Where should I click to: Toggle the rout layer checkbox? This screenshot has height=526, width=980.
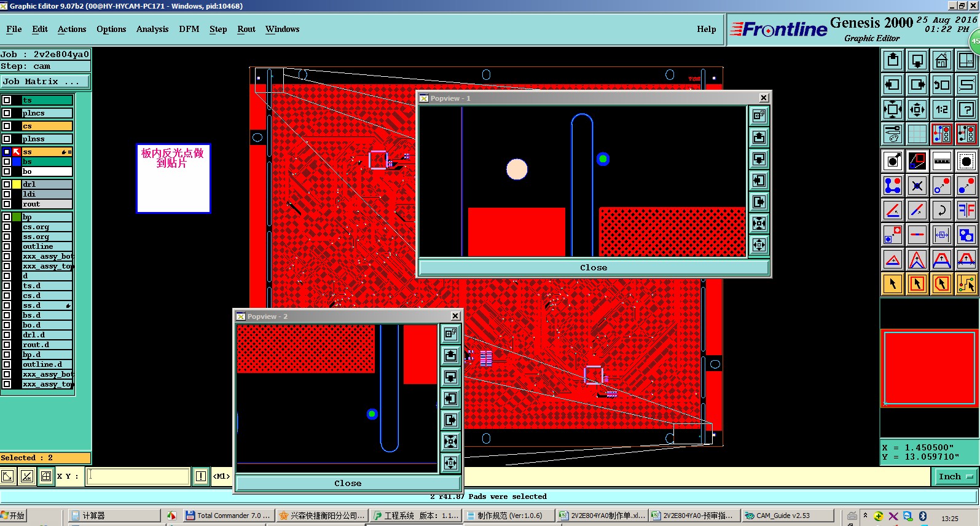coord(7,204)
